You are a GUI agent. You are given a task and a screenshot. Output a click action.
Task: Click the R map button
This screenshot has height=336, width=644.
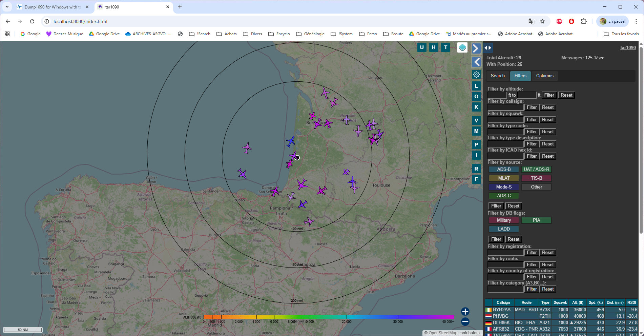(x=476, y=169)
